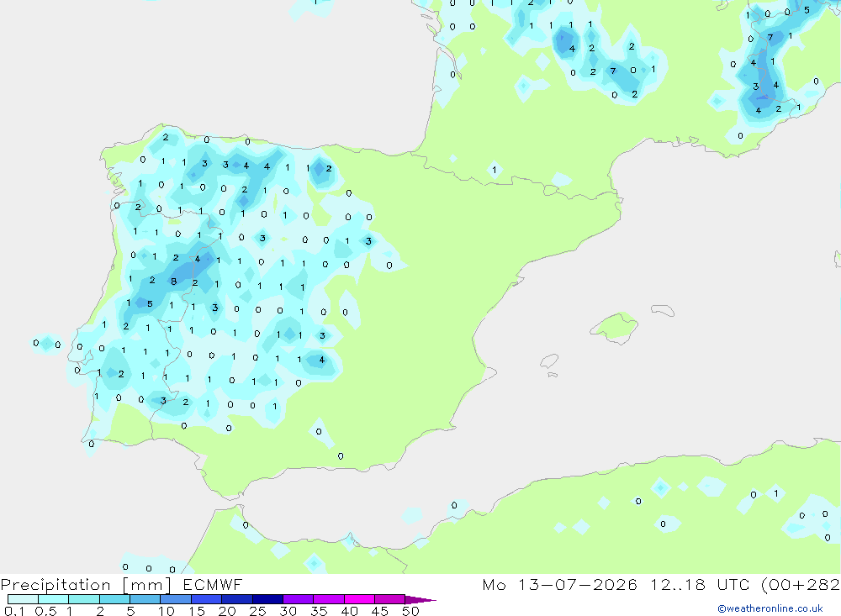Click the '0.5' legend label

45,611
